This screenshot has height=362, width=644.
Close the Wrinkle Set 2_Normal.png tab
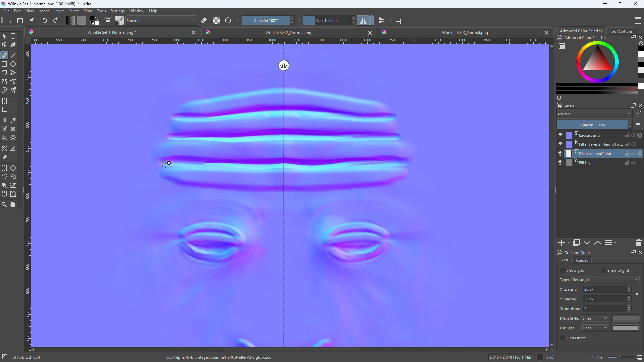click(370, 33)
